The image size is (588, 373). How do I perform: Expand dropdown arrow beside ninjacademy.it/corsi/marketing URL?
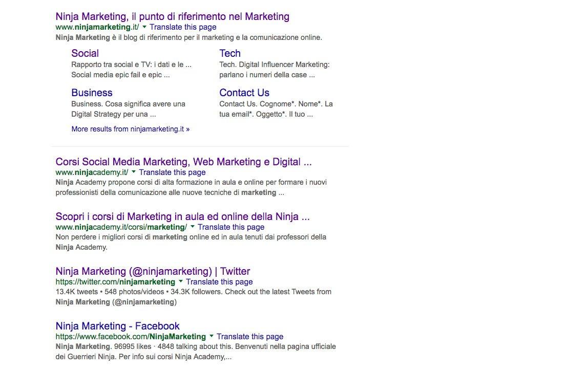pos(193,227)
